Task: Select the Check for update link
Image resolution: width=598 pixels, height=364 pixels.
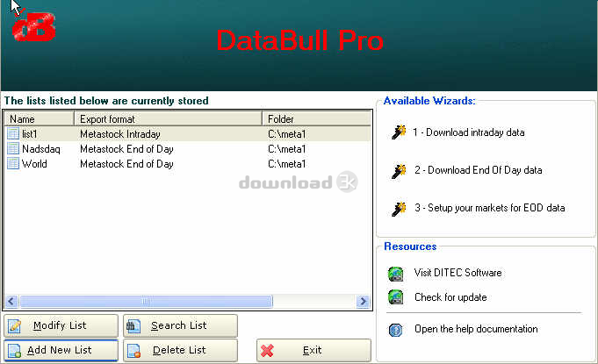Action: pos(450,297)
